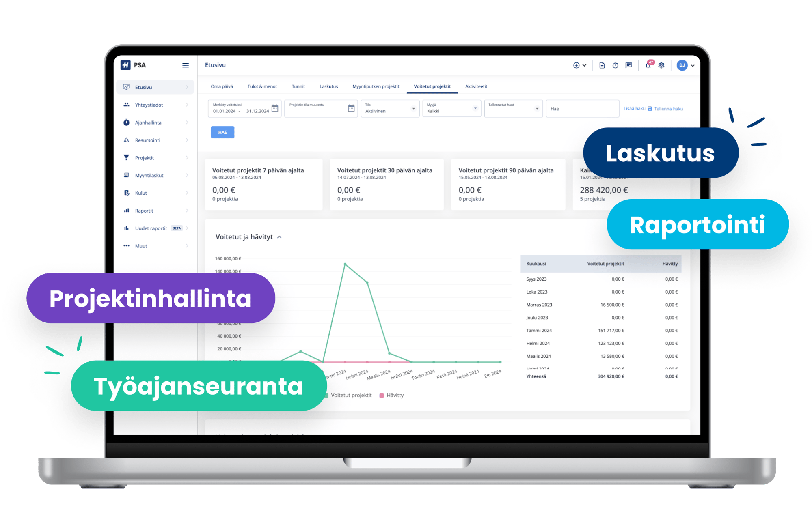
Task: Open the document icon in top bar
Action: pyautogui.click(x=602, y=65)
